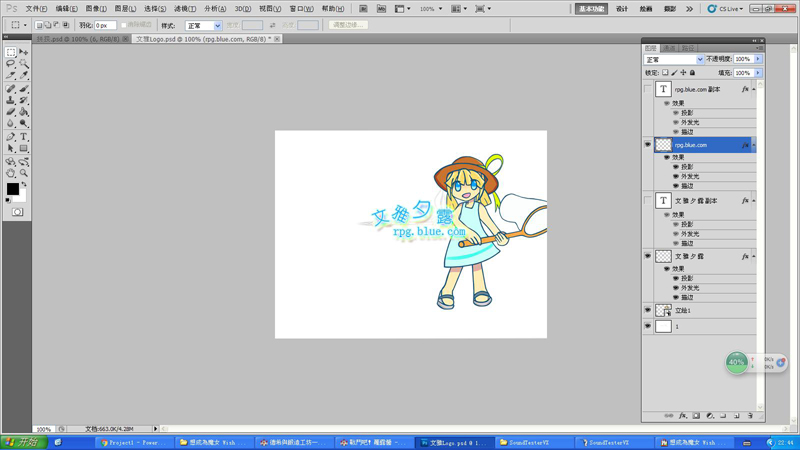Hide the layer named 1
This screenshot has width=800, height=450.
pyautogui.click(x=647, y=326)
